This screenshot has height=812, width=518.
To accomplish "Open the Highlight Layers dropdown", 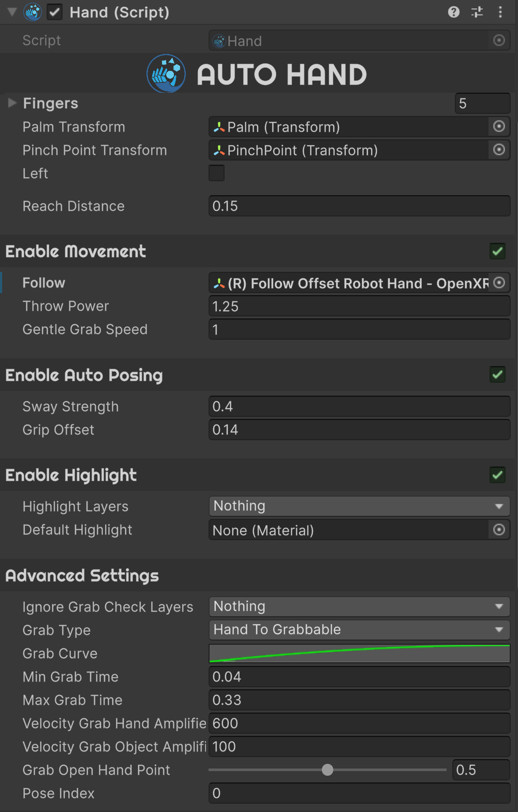I will [x=359, y=506].
